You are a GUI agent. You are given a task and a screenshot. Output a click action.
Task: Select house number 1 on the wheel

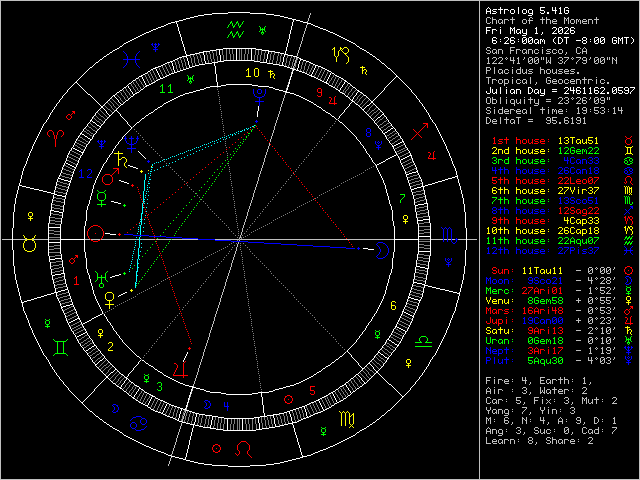(76, 280)
